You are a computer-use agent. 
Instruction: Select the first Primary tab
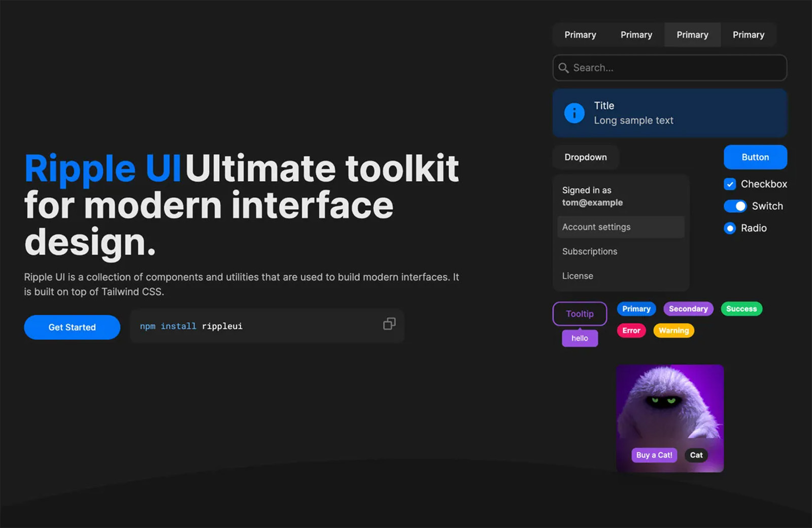580,35
